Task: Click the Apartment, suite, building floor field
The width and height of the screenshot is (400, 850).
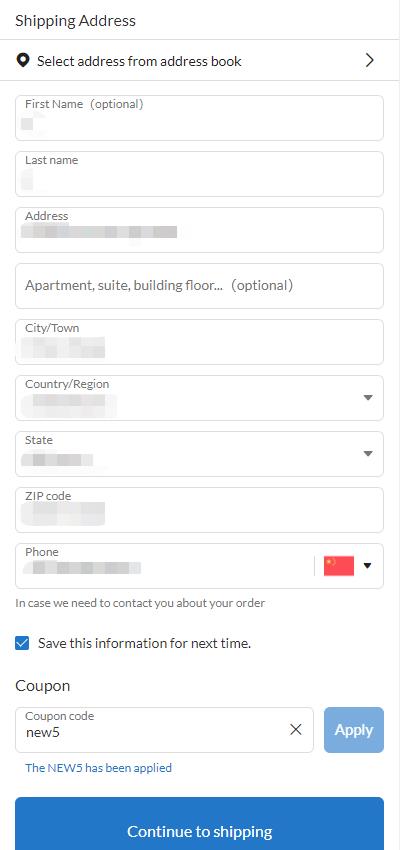Action: tap(199, 286)
